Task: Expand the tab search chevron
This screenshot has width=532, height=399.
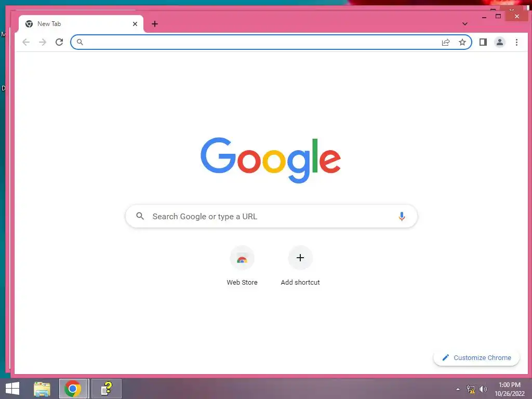Action: [465, 24]
